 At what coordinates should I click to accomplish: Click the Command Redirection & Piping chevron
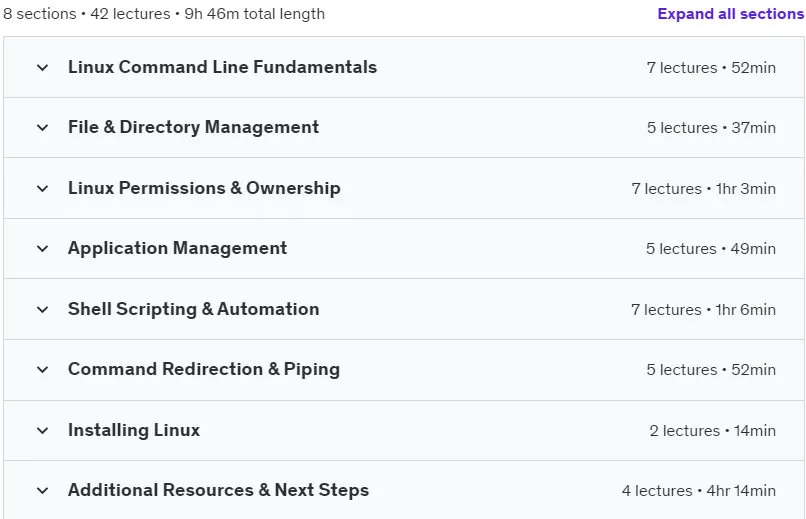tap(43, 369)
